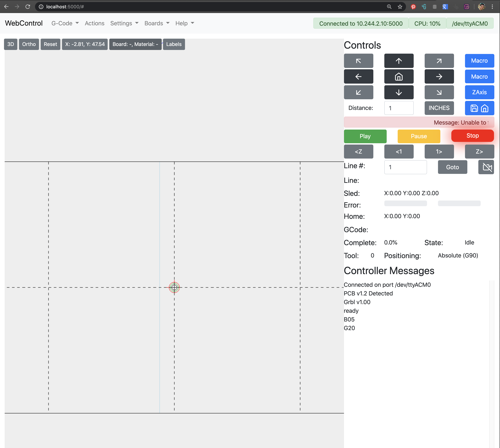Open the Help menu
Image resolution: width=500 pixels, height=448 pixels.
(x=184, y=23)
